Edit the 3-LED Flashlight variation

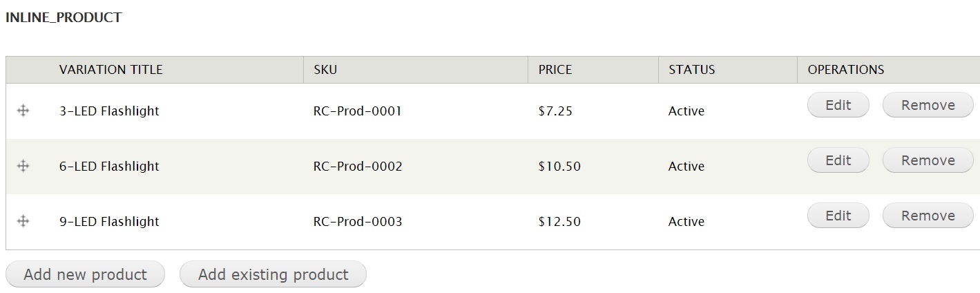(x=838, y=105)
